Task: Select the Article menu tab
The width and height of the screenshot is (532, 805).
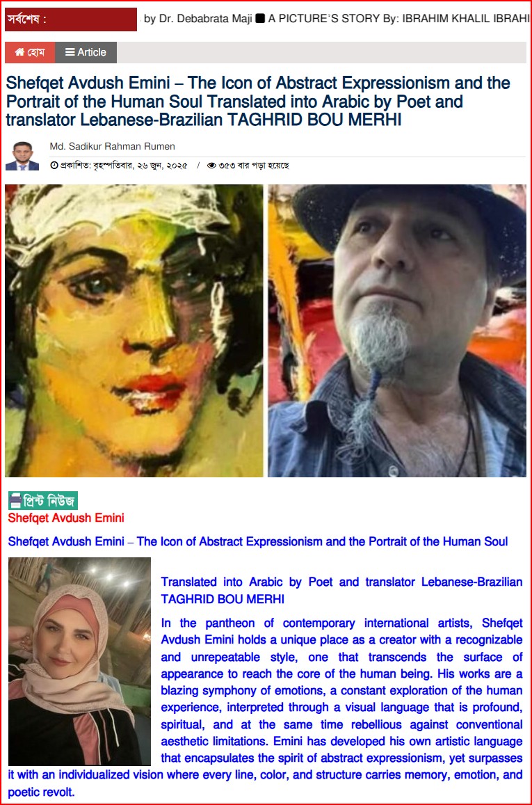Action: 86,52
